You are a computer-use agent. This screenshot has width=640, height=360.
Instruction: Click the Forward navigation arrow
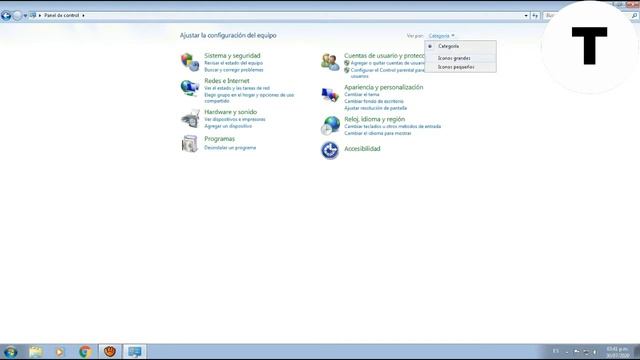coord(17,16)
